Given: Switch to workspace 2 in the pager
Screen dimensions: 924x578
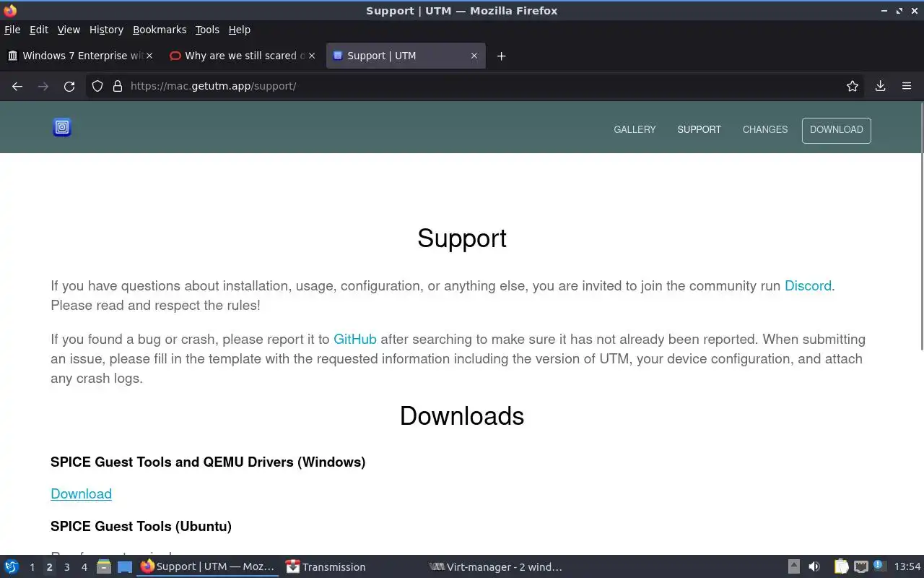Looking at the screenshot, I should tap(49, 567).
